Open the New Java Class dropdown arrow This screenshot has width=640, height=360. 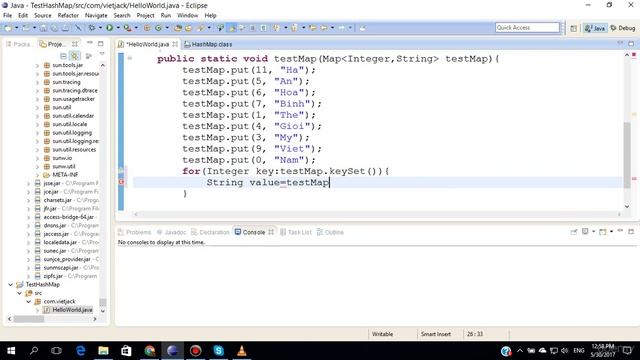[x=167, y=28]
